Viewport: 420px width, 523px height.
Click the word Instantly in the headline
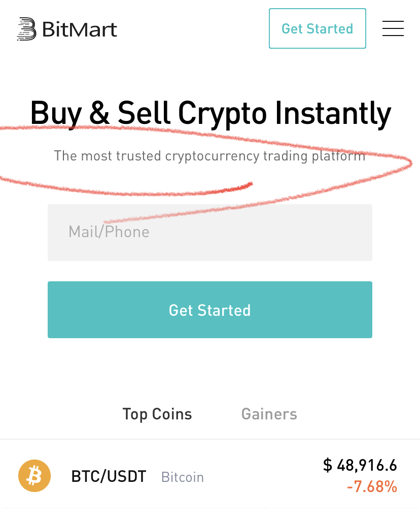point(333,113)
